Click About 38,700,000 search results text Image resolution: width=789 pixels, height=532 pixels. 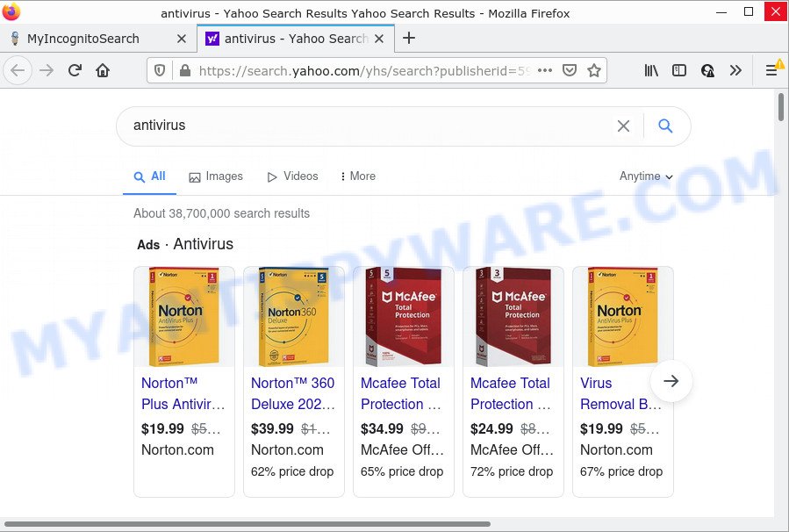pyautogui.click(x=221, y=213)
